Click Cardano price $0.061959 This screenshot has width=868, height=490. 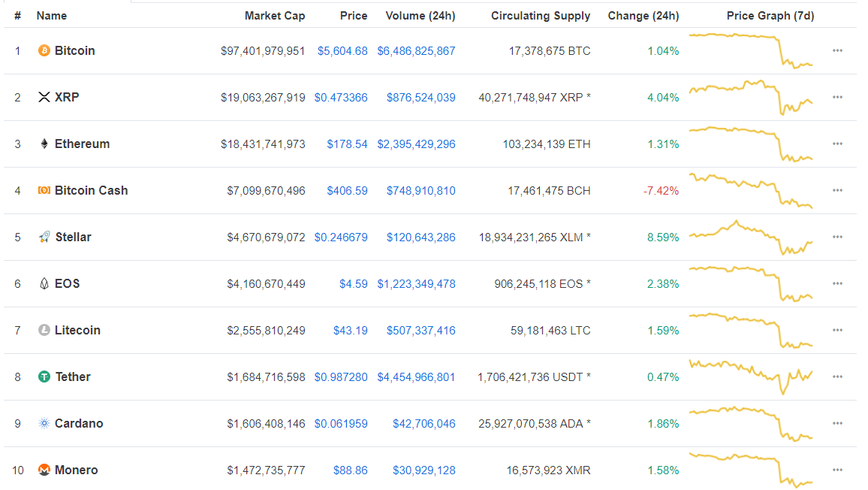[341, 423]
